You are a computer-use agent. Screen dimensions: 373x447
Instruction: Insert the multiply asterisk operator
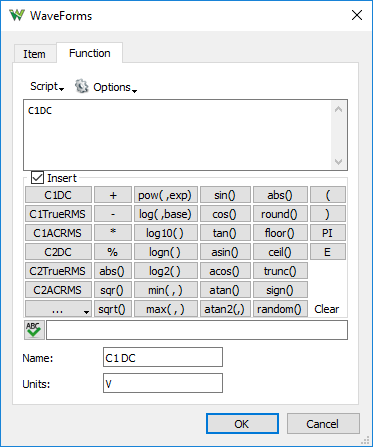pyautogui.click(x=113, y=233)
